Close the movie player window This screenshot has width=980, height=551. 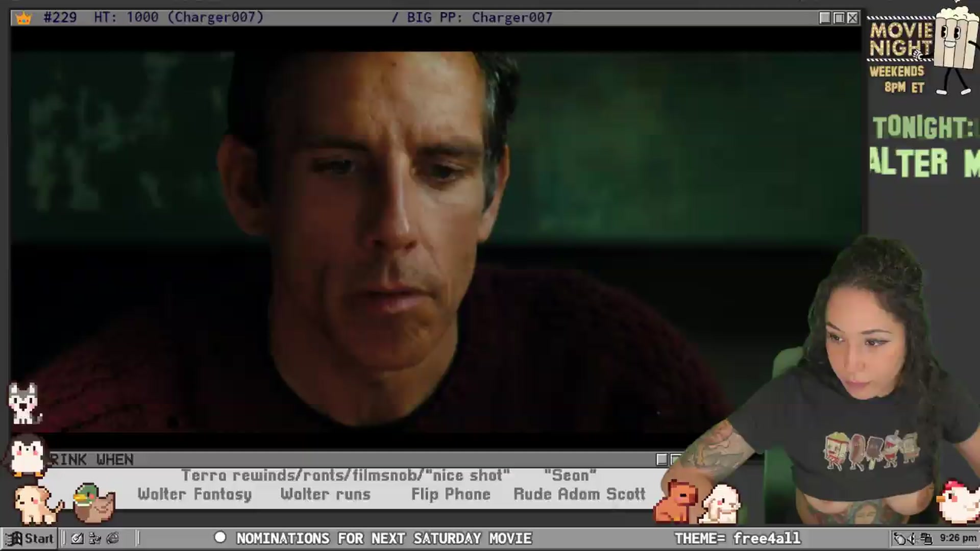852,18
